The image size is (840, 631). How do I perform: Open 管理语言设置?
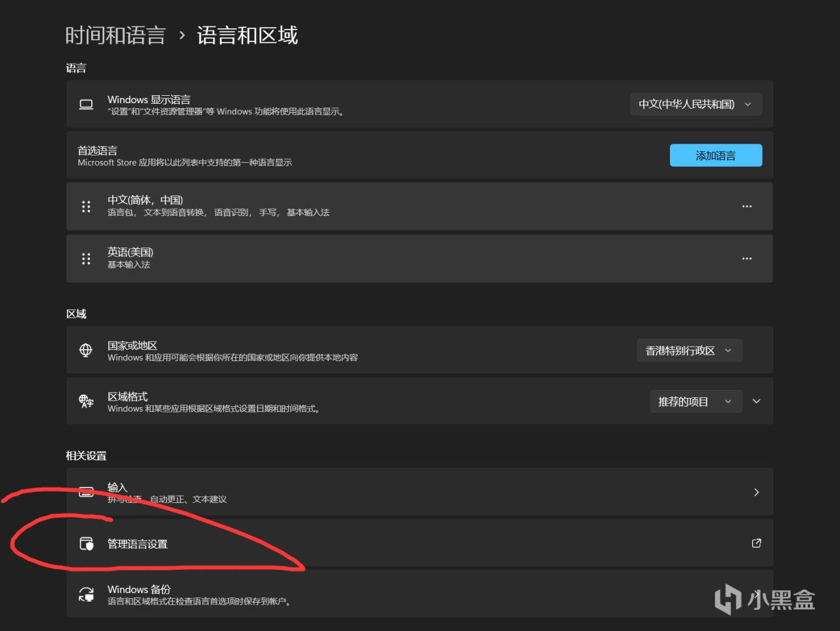pyautogui.click(x=419, y=543)
